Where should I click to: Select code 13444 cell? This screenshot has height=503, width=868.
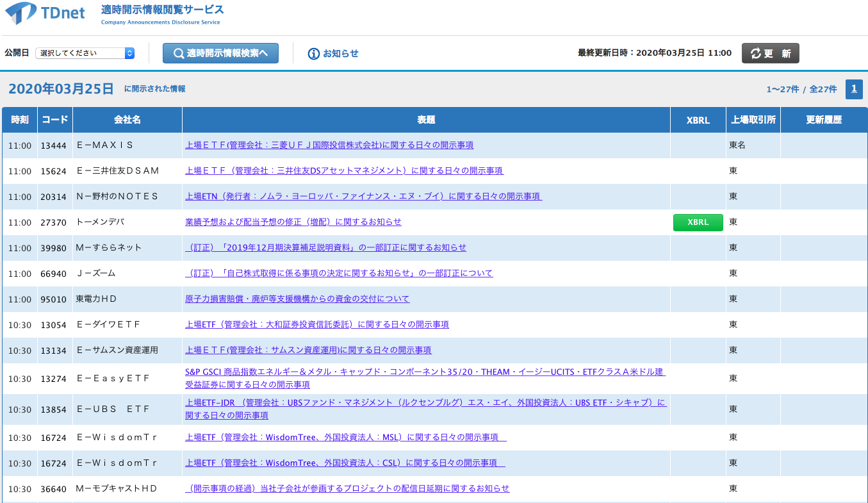coord(54,145)
